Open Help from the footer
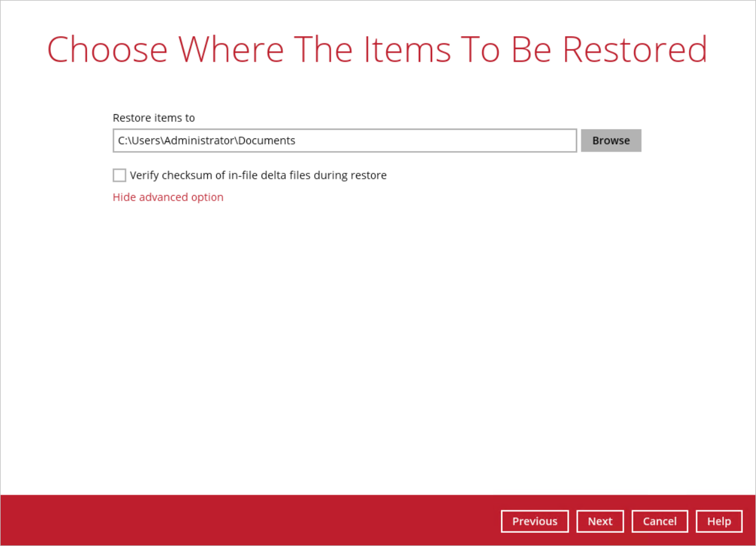 pyautogui.click(x=719, y=521)
